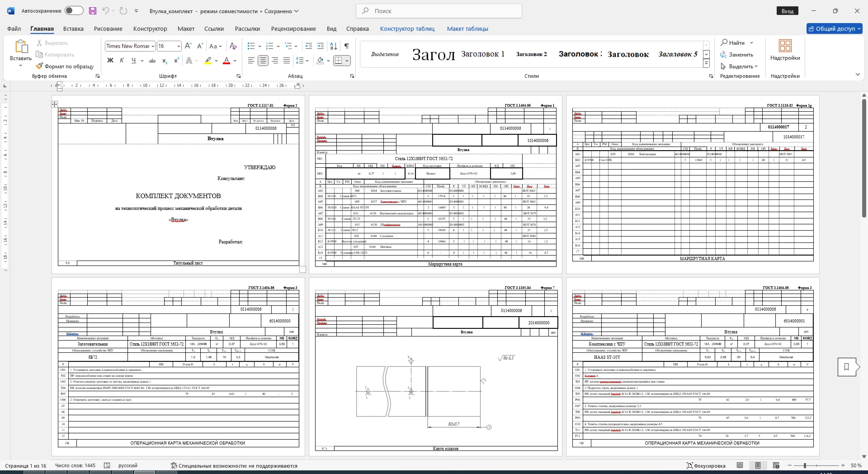This screenshot has height=474, width=868.
Task: Align text left
Action: pos(251,61)
